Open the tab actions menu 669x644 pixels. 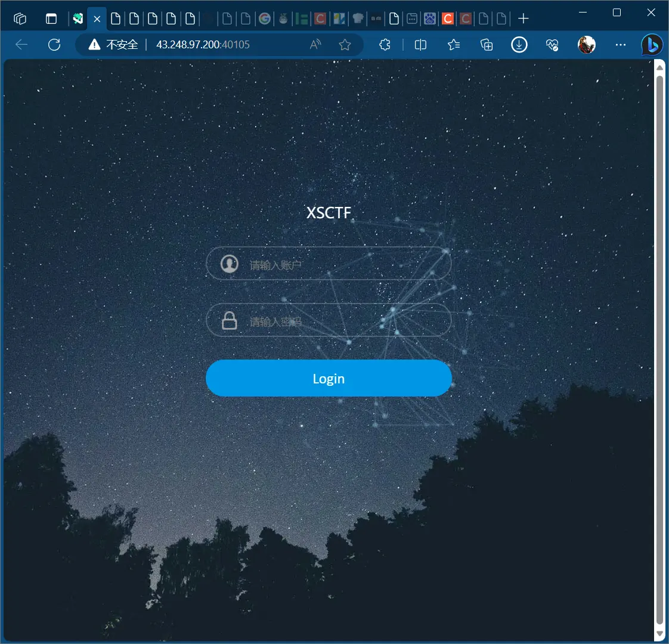coord(51,19)
